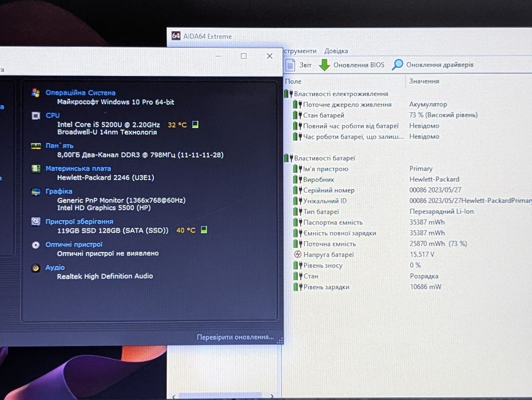Click the battery icon beside Серійний номер
The image size is (532, 400).
(297, 190)
